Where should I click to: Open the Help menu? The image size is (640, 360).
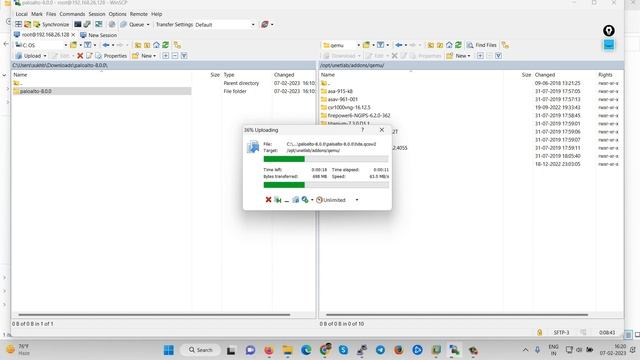click(x=157, y=14)
